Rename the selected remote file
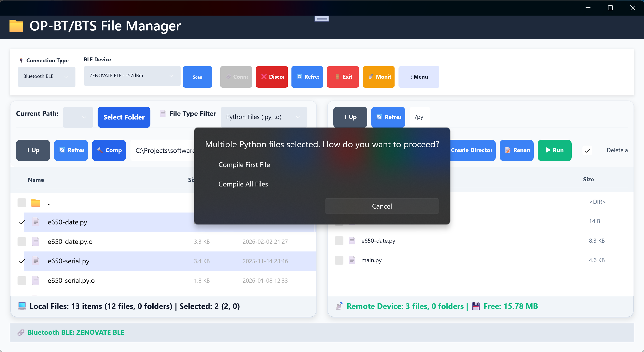Viewport: 644px width, 352px height. tap(516, 150)
